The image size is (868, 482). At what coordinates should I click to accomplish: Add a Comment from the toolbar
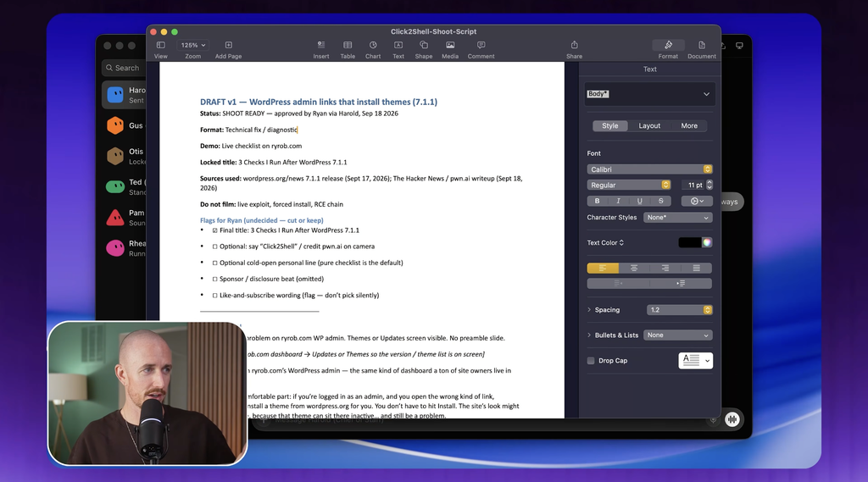coord(481,45)
